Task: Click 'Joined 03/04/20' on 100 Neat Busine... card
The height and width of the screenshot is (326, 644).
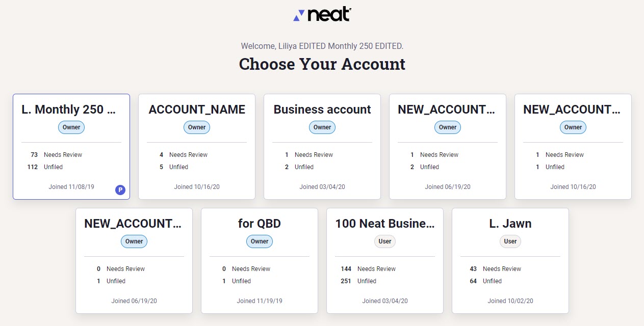Action: click(x=385, y=301)
